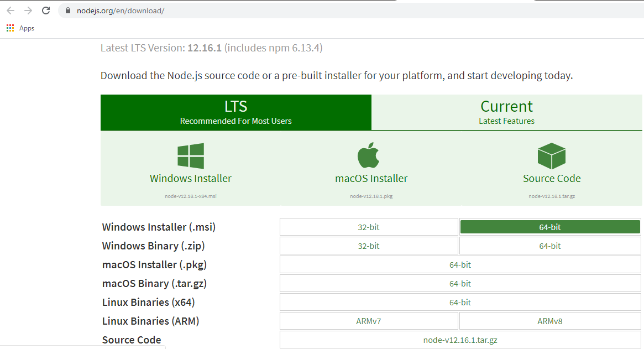Reload the page with refresh icon

coord(46,11)
